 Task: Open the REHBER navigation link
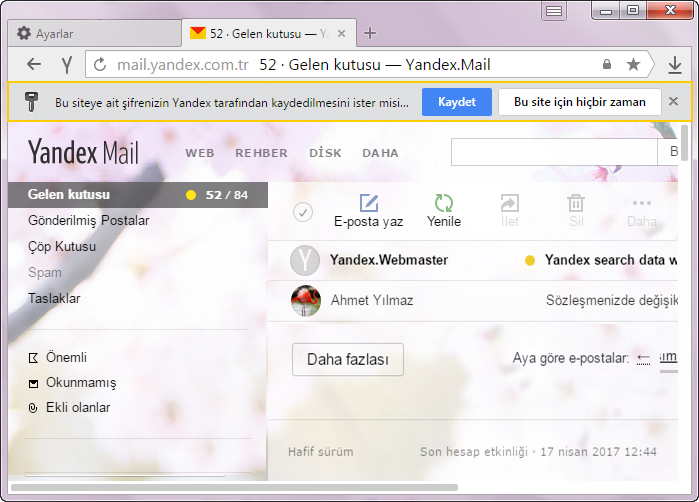pos(261,153)
